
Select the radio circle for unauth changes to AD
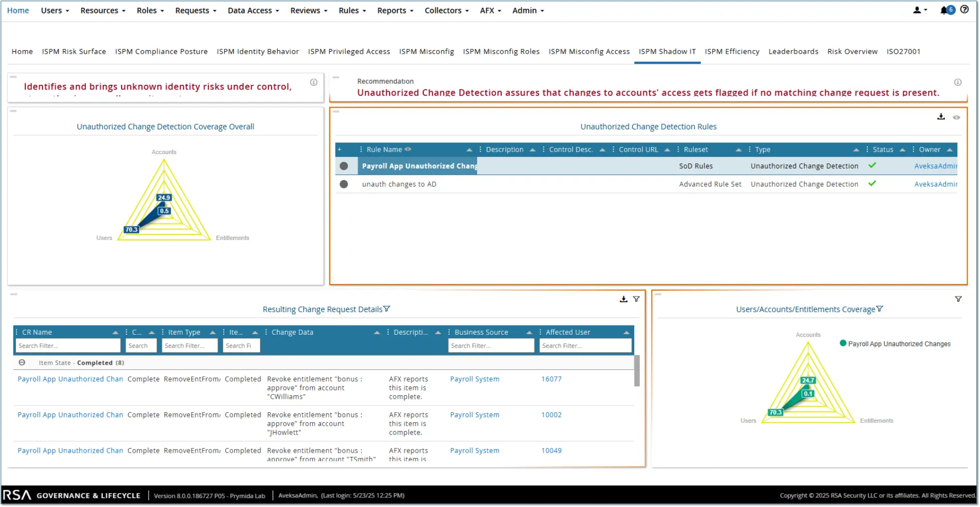tap(344, 184)
